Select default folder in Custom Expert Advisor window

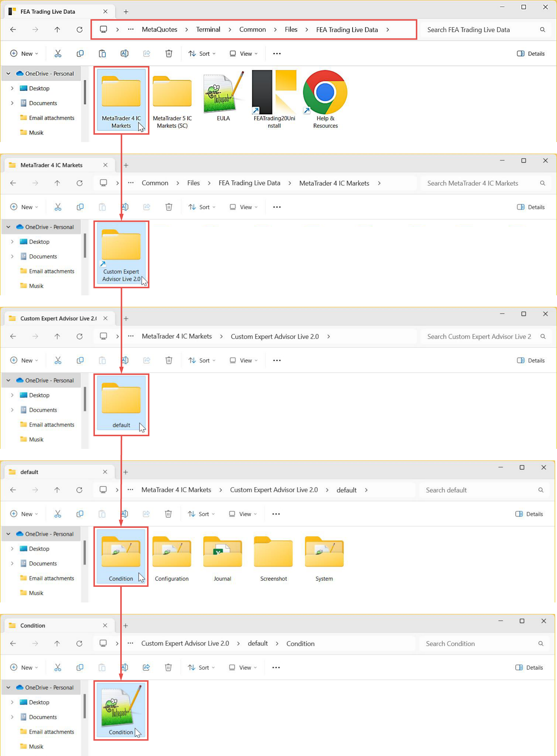click(121, 403)
